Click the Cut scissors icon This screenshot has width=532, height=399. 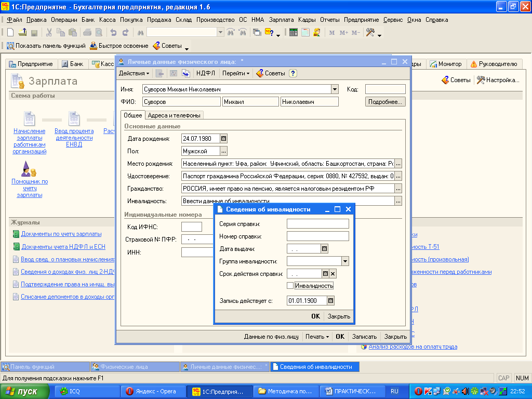pos(49,33)
